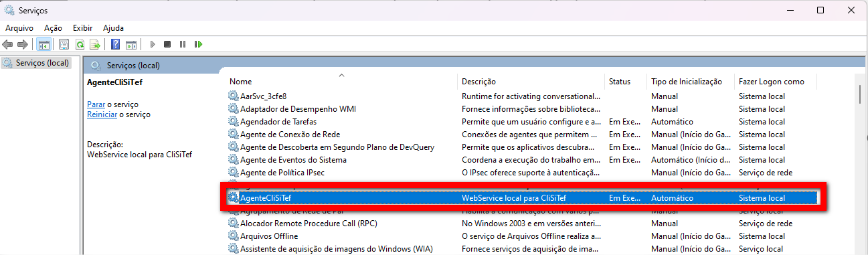
Task: Click the Reiniciar service link
Action: (102, 114)
